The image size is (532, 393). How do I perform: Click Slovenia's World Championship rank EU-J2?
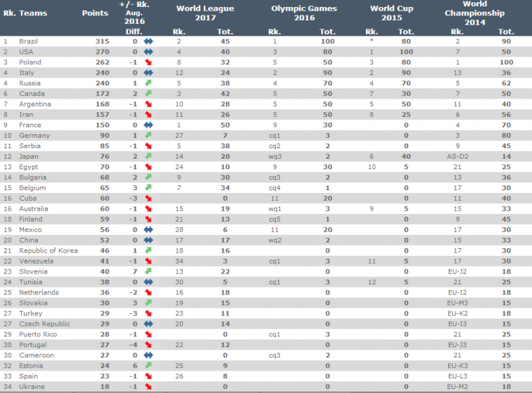(x=457, y=271)
